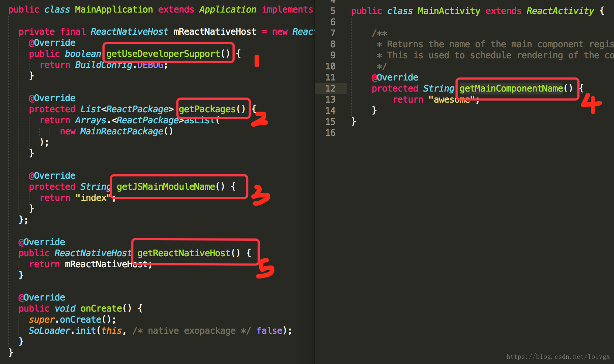Viewport: 614px width, 364px height.
Task: Click the MainApplication class name
Action: tap(114, 10)
